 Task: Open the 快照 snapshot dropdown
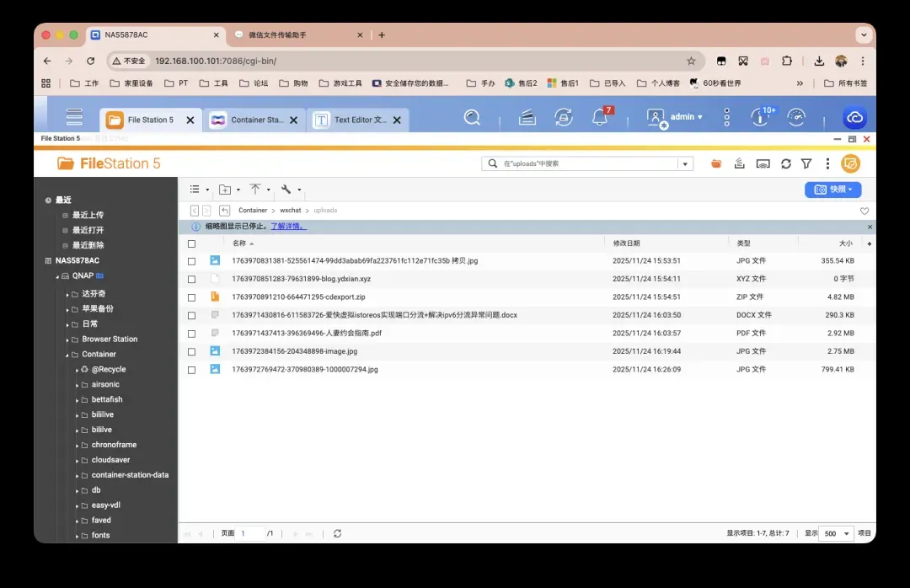pyautogui.click(x=832, y=190)
